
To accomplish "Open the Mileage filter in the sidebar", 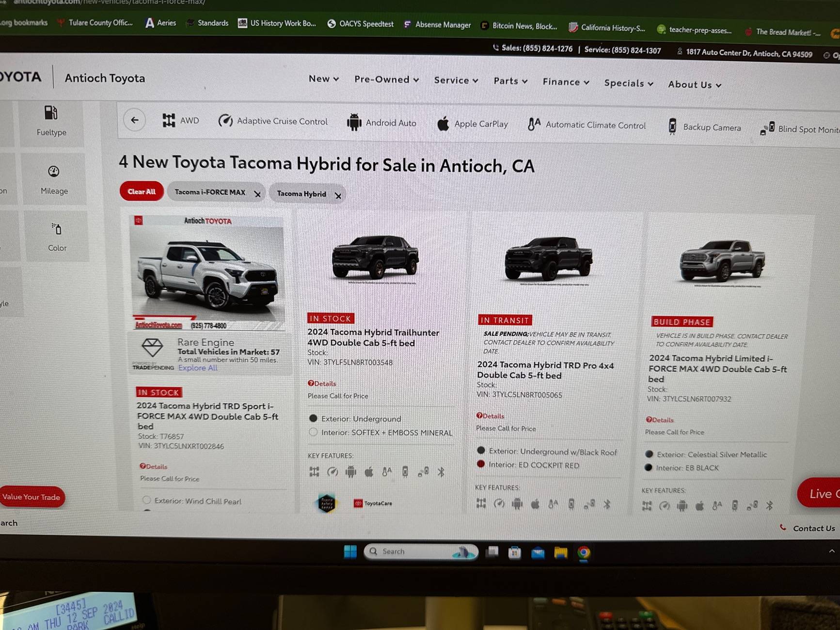I will pyautogui.click(x=54, y=180).
